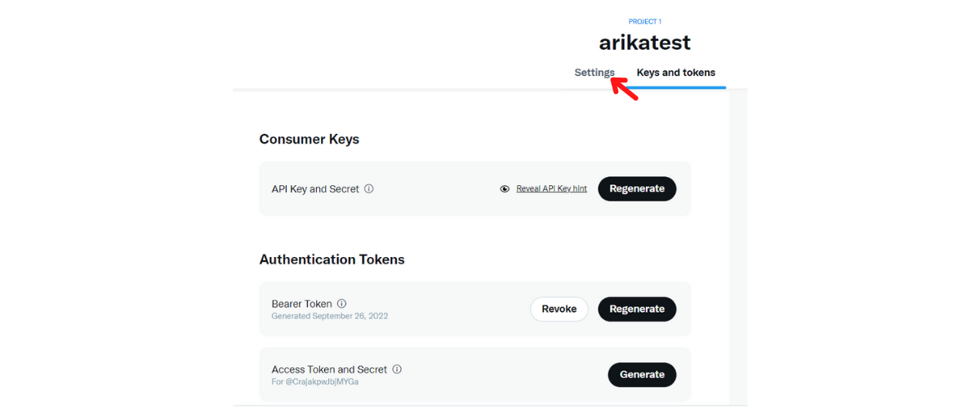Switch to the Settings tab

click(595, 73)
